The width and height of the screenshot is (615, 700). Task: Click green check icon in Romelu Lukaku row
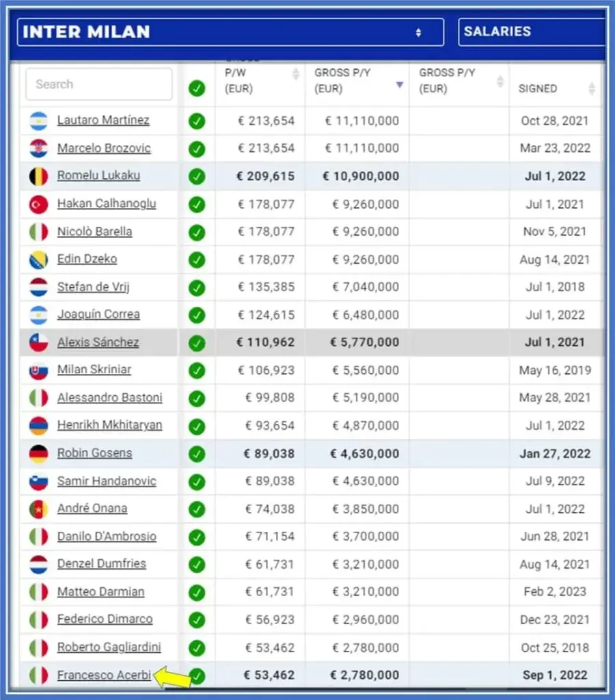click(x=197, y=176)
